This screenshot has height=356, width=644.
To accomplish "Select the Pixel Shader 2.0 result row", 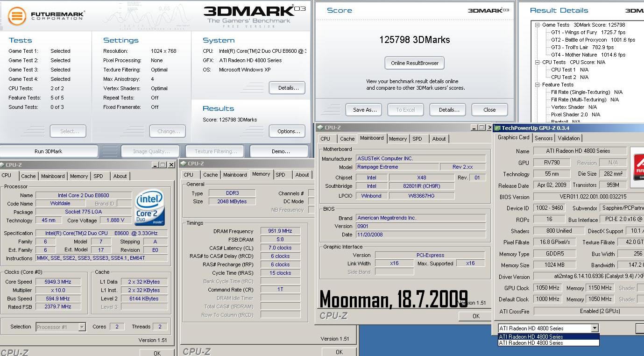I will tap(575, 114).
